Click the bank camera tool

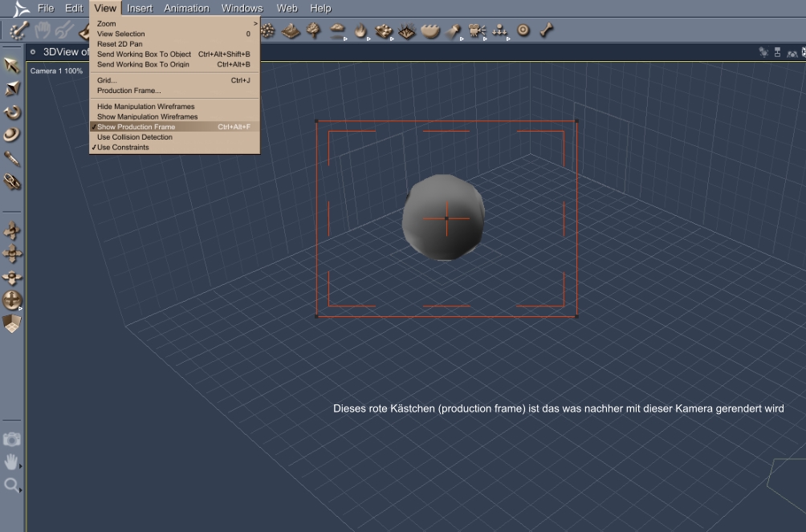pos(12,278)
